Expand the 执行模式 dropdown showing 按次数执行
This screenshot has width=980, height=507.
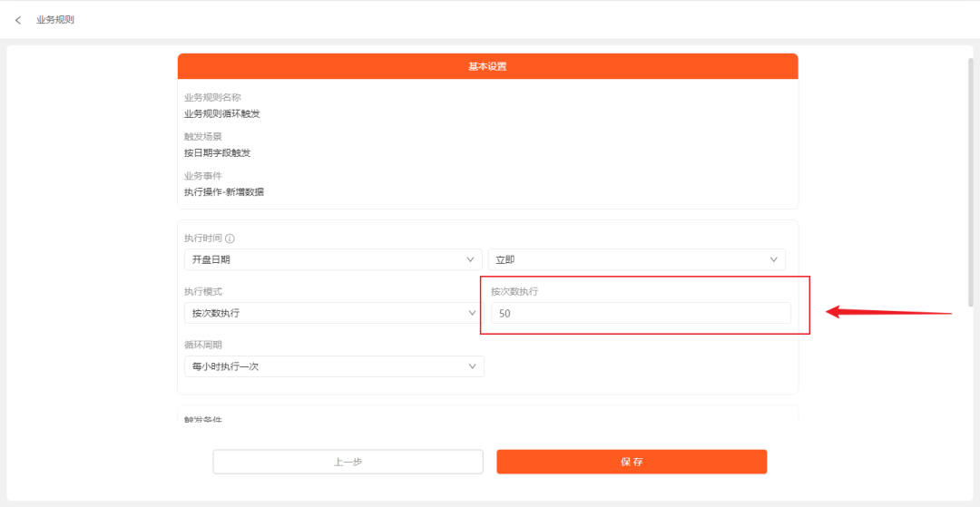point(333,313)
